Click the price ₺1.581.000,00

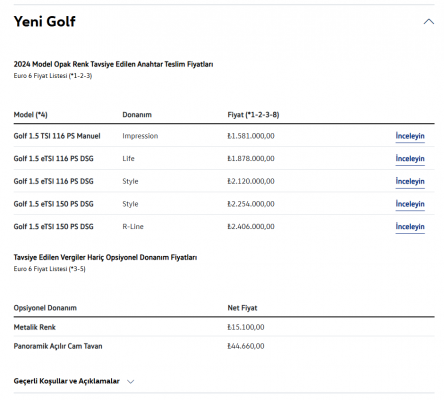coord(251,136)
